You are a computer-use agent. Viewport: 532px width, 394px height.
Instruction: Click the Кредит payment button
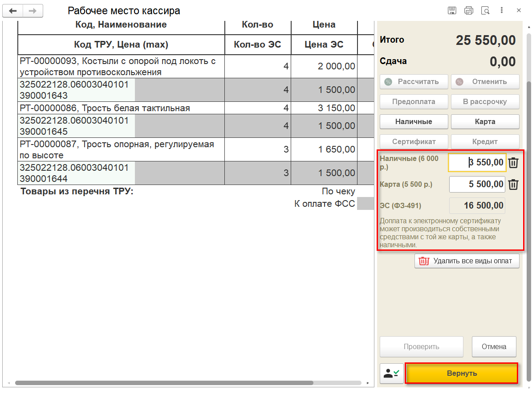click(x=485, y=141)
